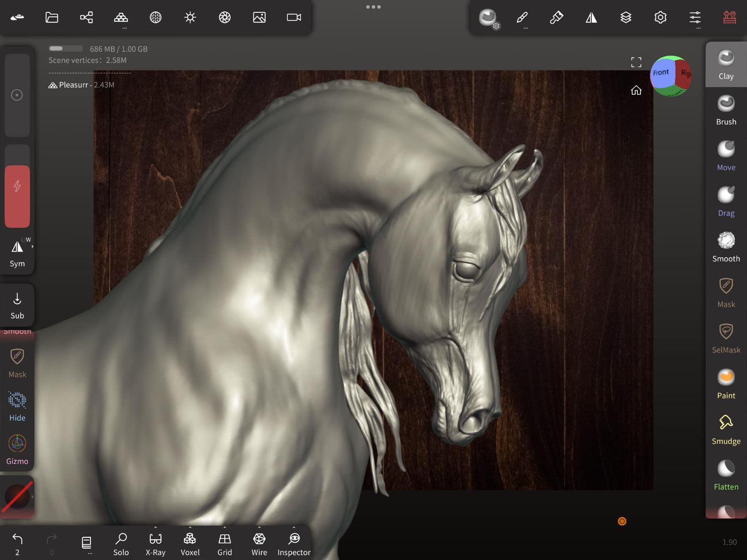Select the Clay tool
Viewport: 747px width, 560px height.
[726, 65]
